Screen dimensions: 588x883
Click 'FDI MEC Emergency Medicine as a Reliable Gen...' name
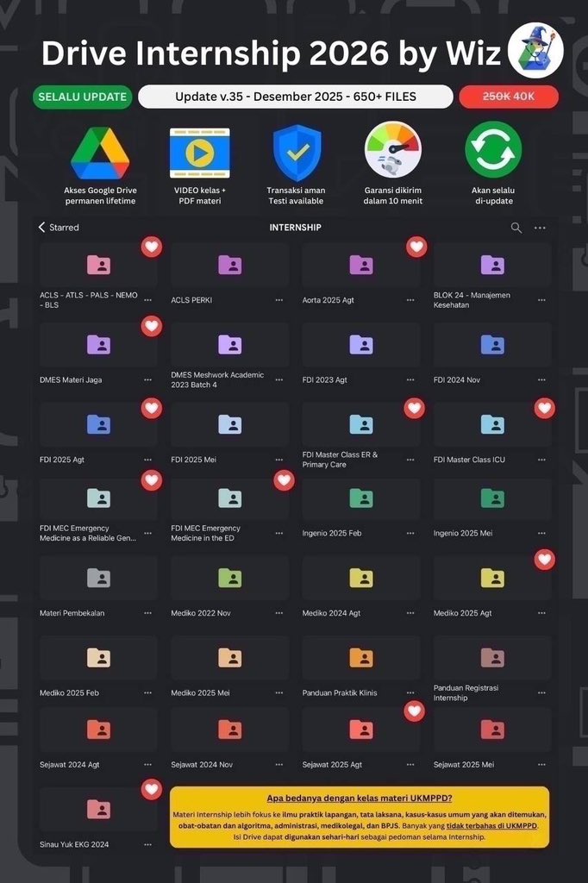pyautogui.click(x=88, y=533)
